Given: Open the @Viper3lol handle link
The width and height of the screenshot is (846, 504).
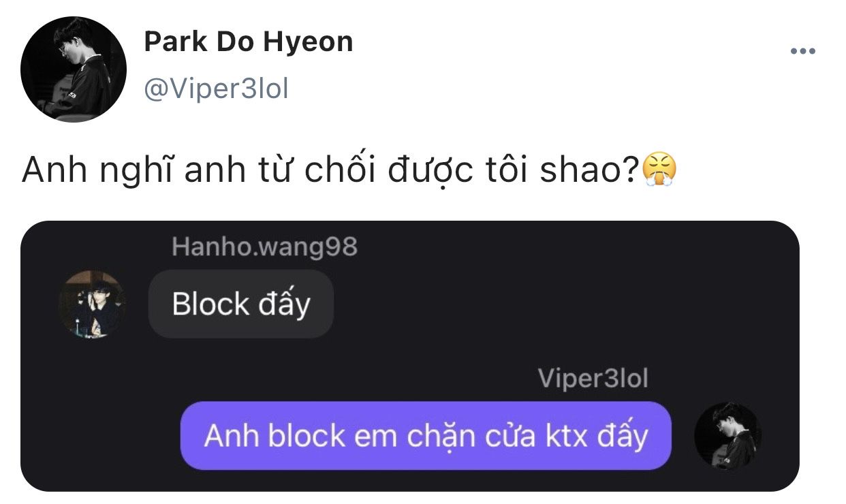Looking at the screenshot, I should (216, 87).
